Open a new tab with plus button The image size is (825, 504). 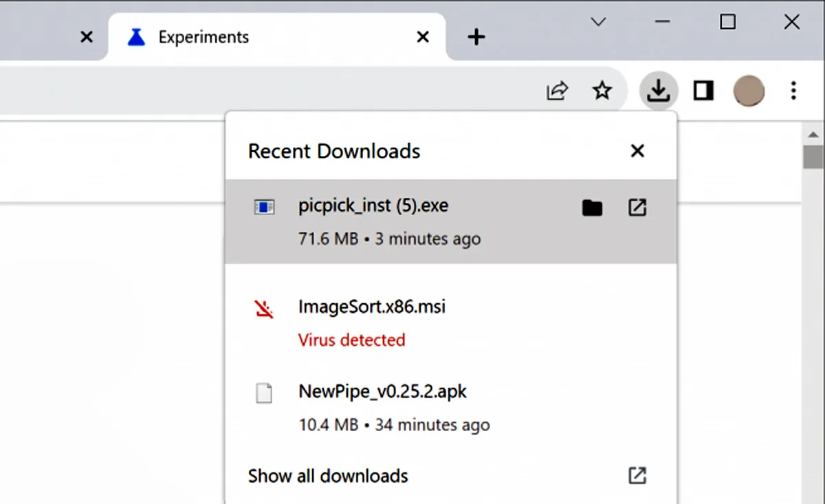pos(476,37)
